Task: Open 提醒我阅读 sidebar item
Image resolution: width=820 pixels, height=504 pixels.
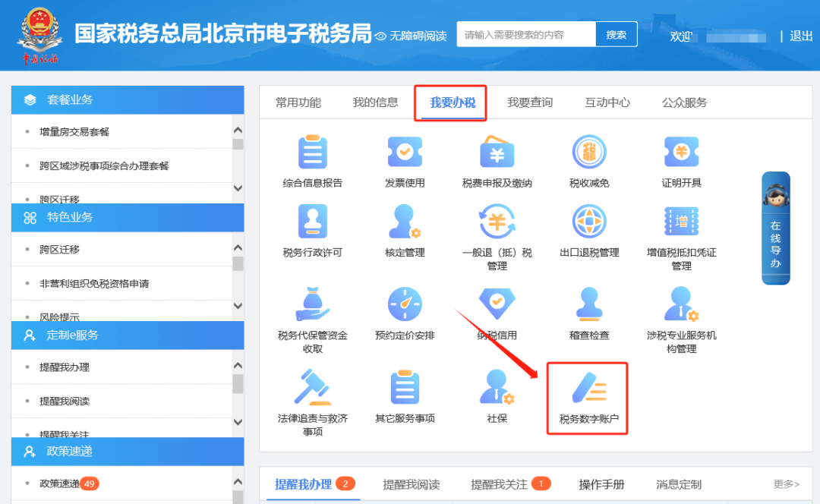Action: (x=65, y=401)
